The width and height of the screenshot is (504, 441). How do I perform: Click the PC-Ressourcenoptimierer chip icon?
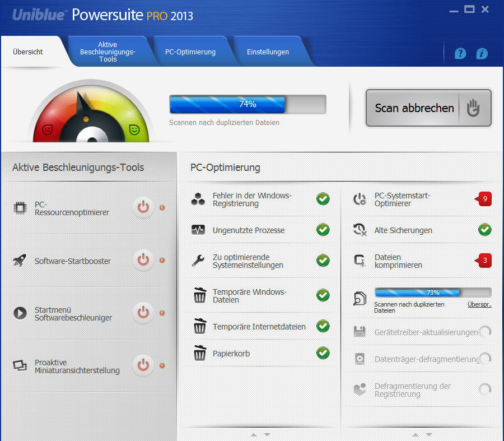point(20,208)
